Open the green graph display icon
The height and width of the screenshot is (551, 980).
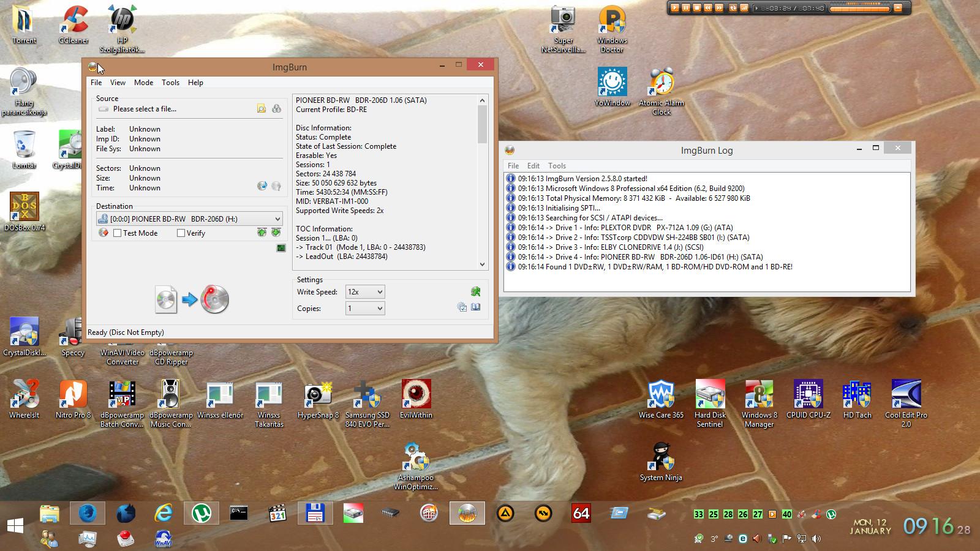[281, 248]
